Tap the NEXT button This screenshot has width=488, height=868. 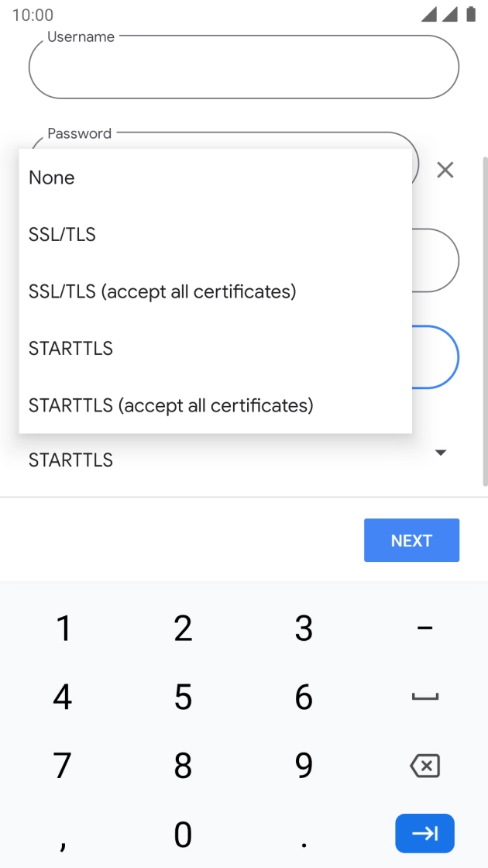click(x=411, y=540)
